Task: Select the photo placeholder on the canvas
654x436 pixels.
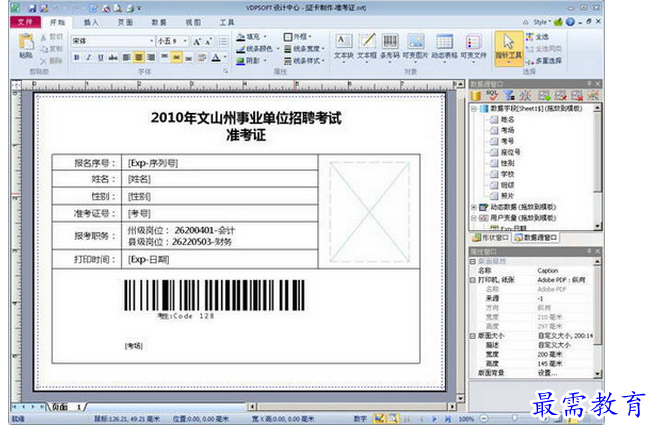Action: [x=369, y=212]
